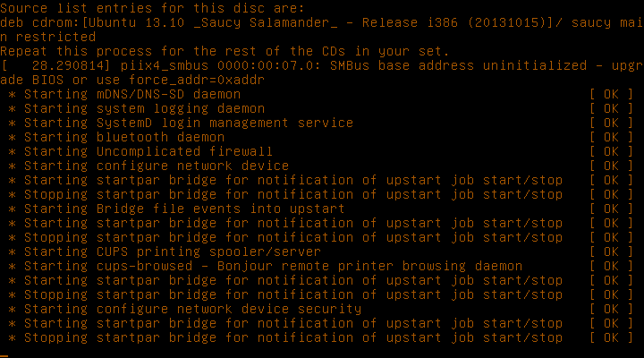Screen dimensions: 644x358
Task: Click 'Bonjour remote printer browsing daemon' text
Action: click(369, 267)
